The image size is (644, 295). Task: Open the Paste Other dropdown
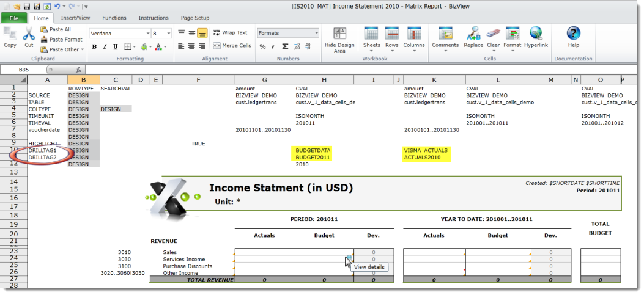62,49
